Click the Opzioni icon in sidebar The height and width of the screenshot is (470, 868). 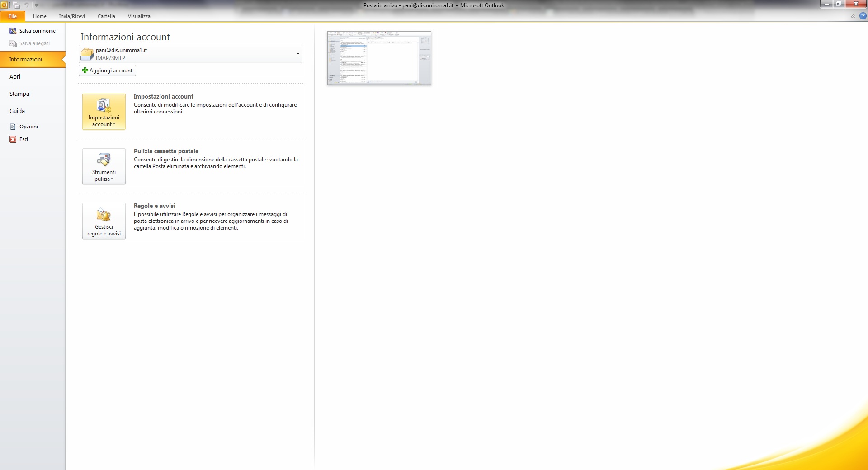pos(13,127)
